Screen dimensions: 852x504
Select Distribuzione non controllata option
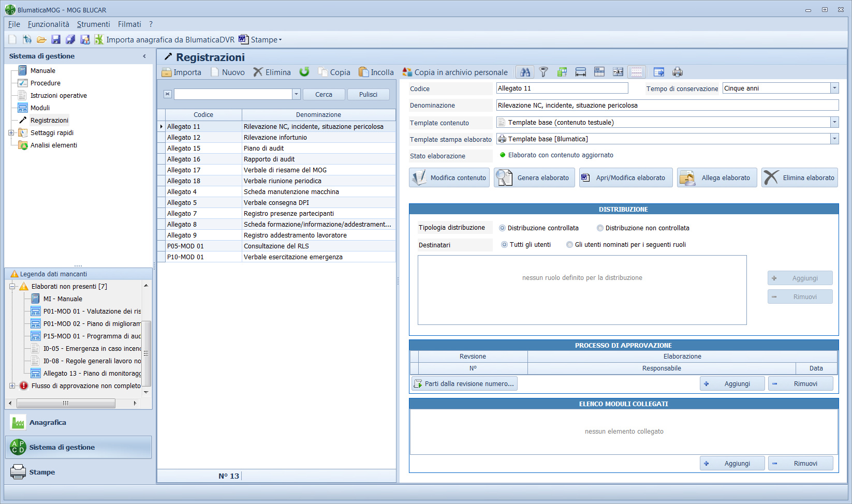tap(600, 228)
